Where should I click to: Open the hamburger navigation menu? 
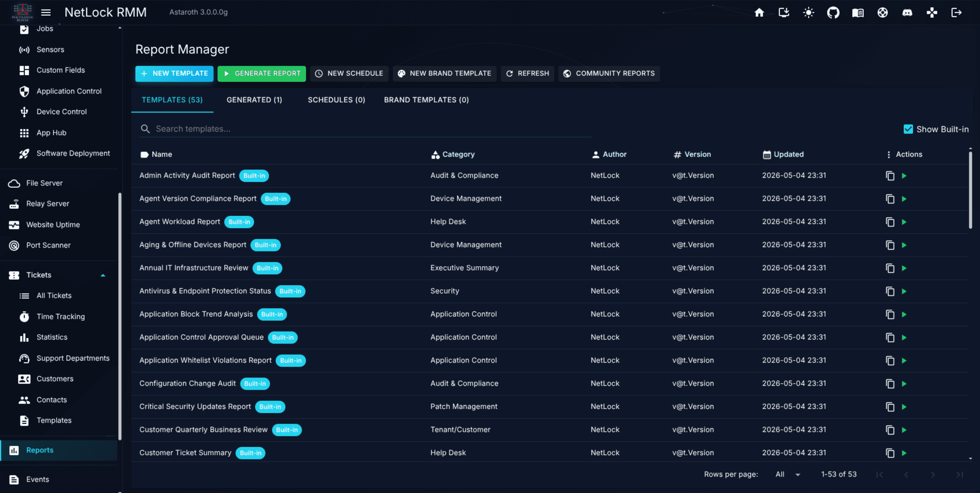coord(46,13)
